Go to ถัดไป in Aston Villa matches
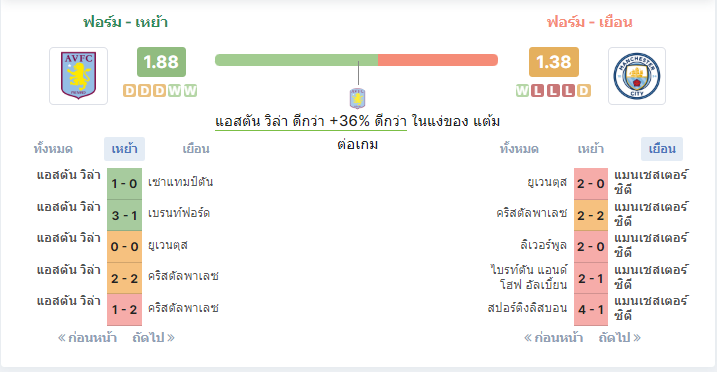Screen dimensions: 717x372 [154, 338]
